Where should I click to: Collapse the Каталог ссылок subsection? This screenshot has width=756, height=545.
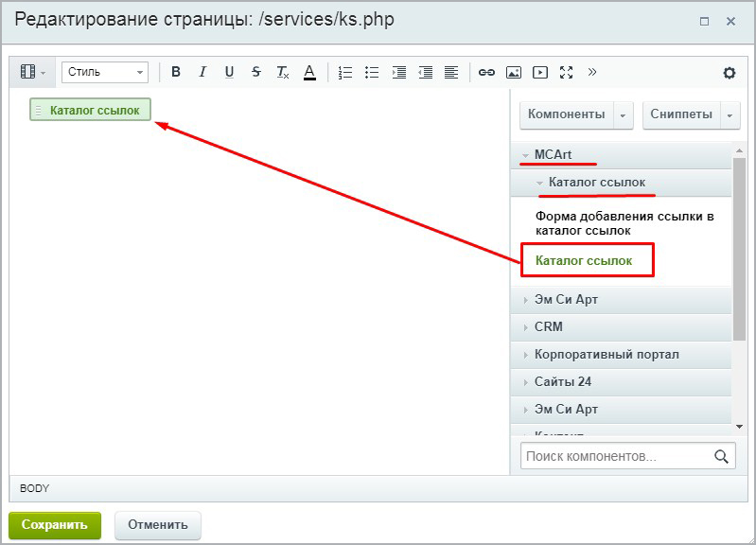pos(621,183)
